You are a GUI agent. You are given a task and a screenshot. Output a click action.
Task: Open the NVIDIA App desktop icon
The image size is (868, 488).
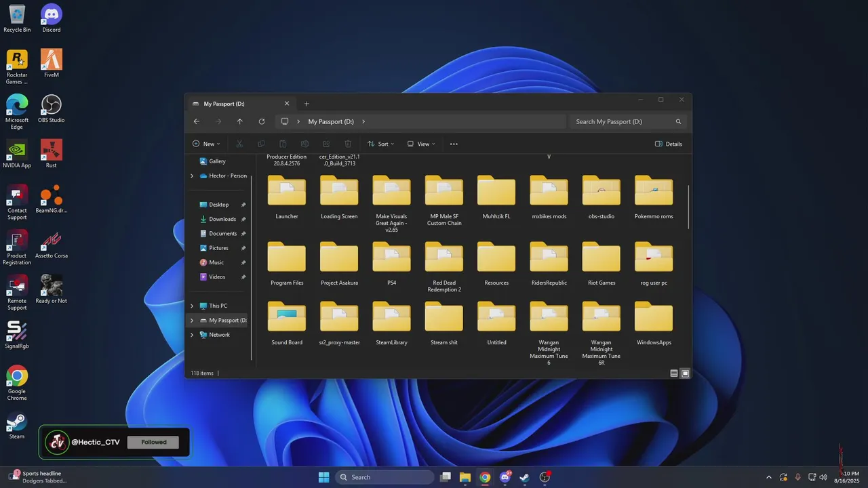pyautogui.click(x=17, y=155)
